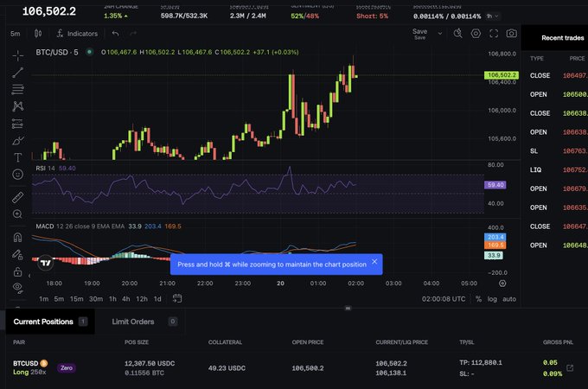
Task: Open the BTCUSD position share link icon
Action: pos(570,368)
